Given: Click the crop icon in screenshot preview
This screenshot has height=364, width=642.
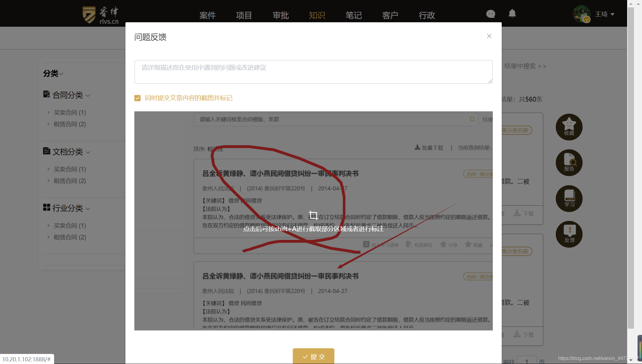Looking at the screenshot, I should coord(313,215).
